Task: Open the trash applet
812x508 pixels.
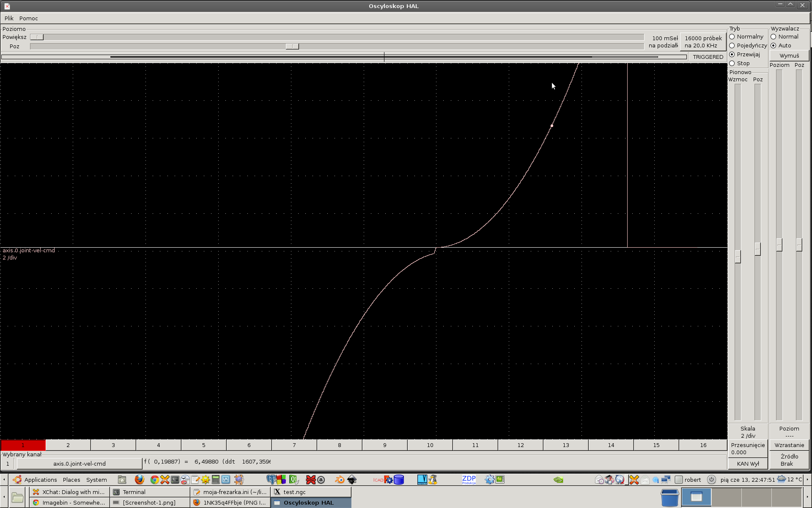Action: click(x=670, y=497)
